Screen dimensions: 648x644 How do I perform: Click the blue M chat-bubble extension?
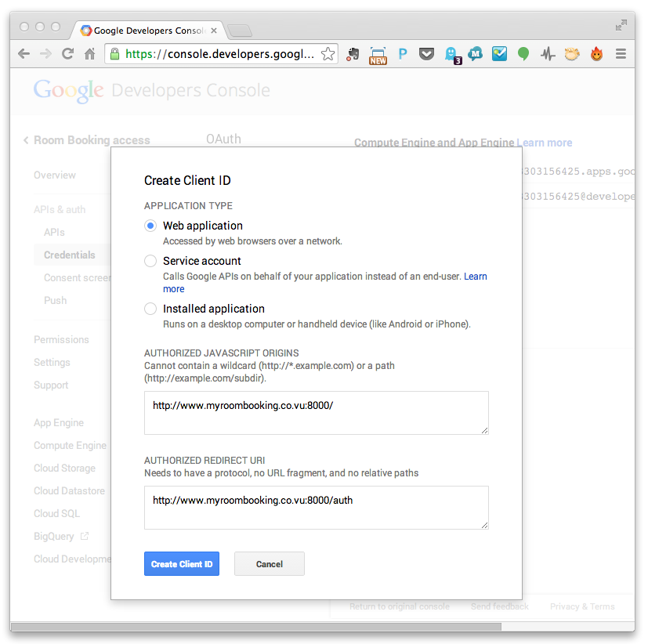click(x=476, y=54)
